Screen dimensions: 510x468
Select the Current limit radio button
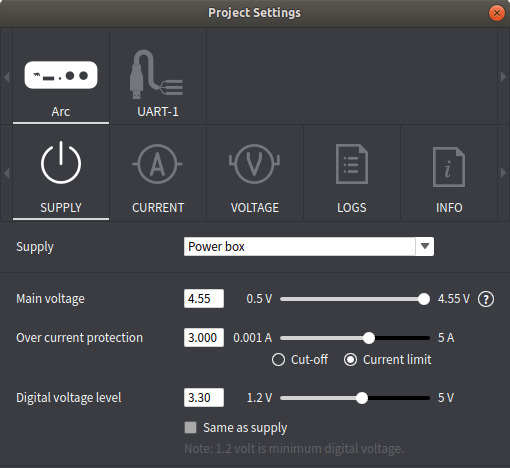350,360
